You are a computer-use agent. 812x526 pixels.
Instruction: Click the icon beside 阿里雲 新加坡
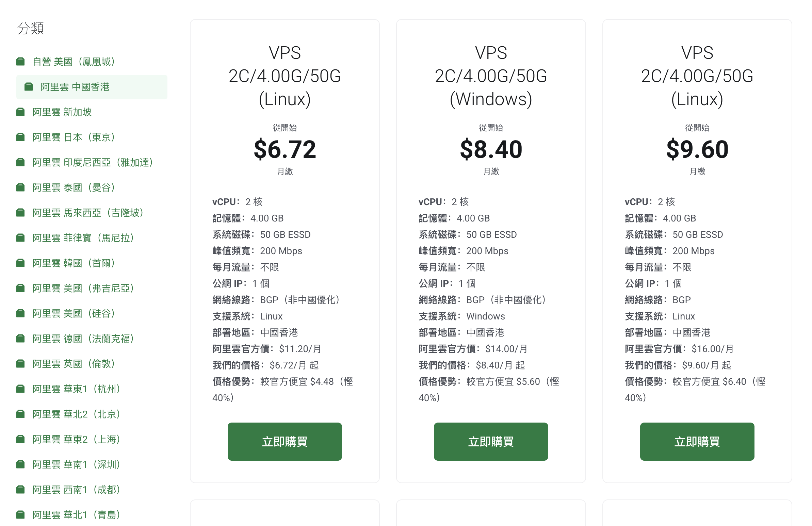pyautogui.click(x=20, y=112)
